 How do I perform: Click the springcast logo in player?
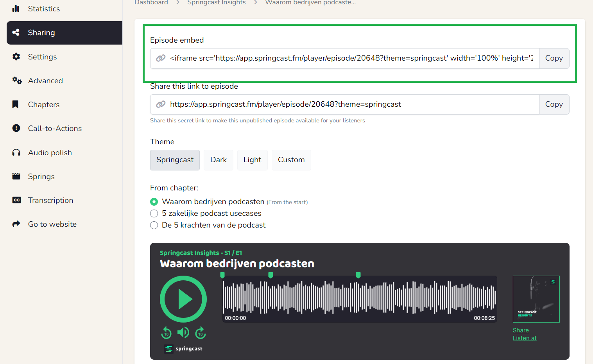click(x=183, y=349)
